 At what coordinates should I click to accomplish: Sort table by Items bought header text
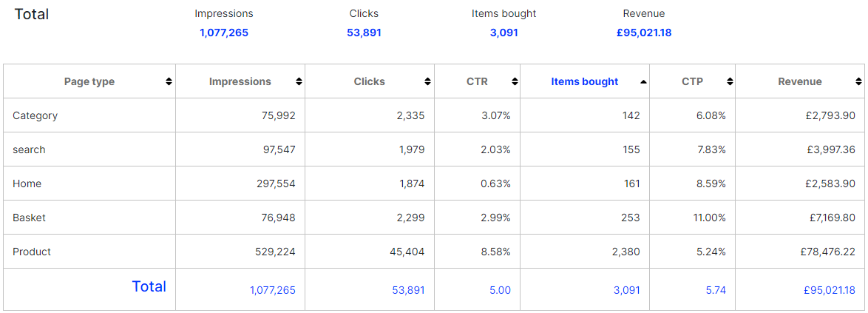pyautogui.click(x=584, y=81)
